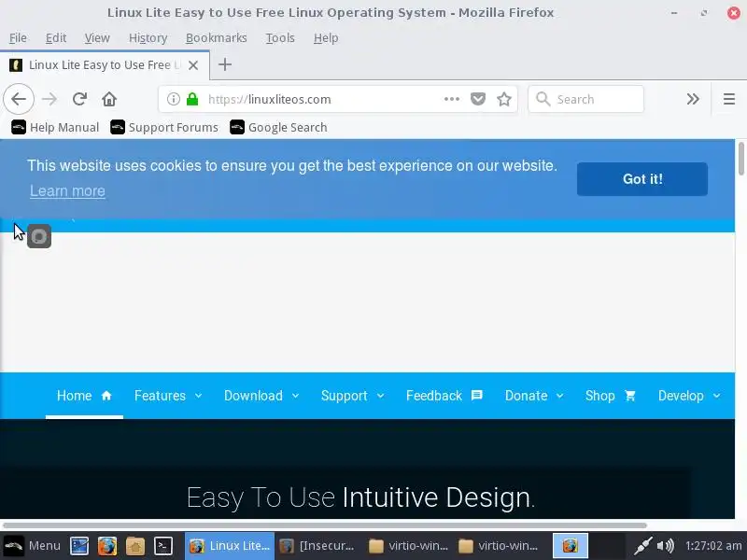This screenshot has width=747, height=560.
Task: Open the Linux Lite Menu button
Action: (x=32, y=546)
